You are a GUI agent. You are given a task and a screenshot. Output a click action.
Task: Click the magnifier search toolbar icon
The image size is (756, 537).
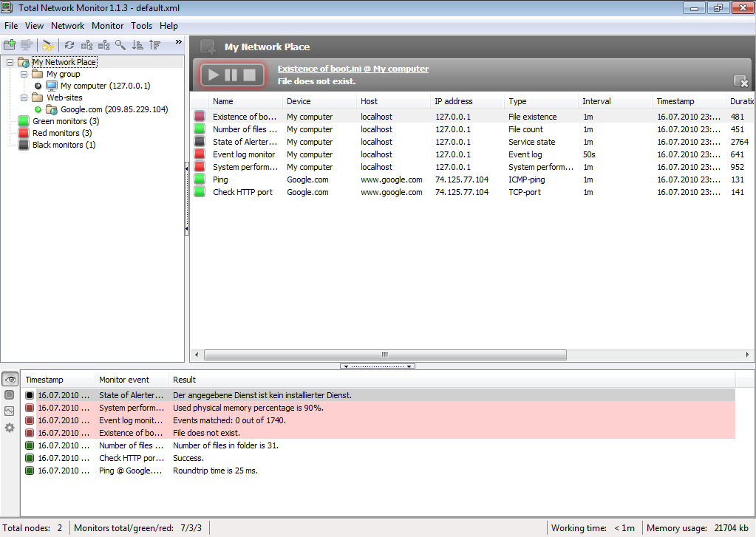point(120,45)
